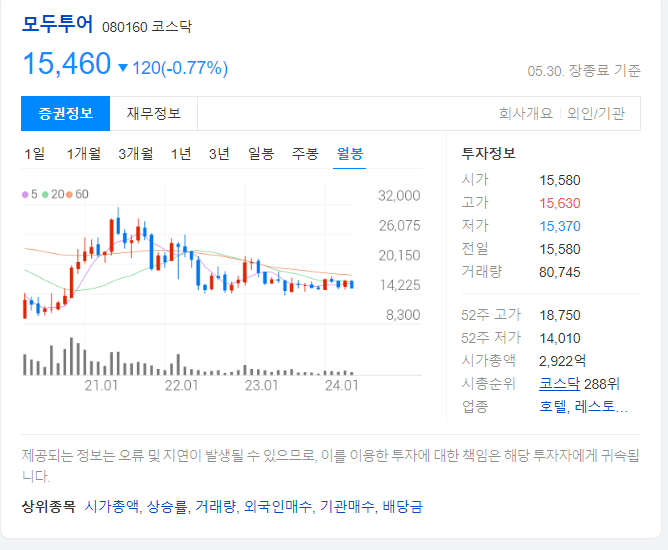Click the 상위종목 label
This screenshot has width=668, height=550.
pyautogui.click(x=49, y=507)
